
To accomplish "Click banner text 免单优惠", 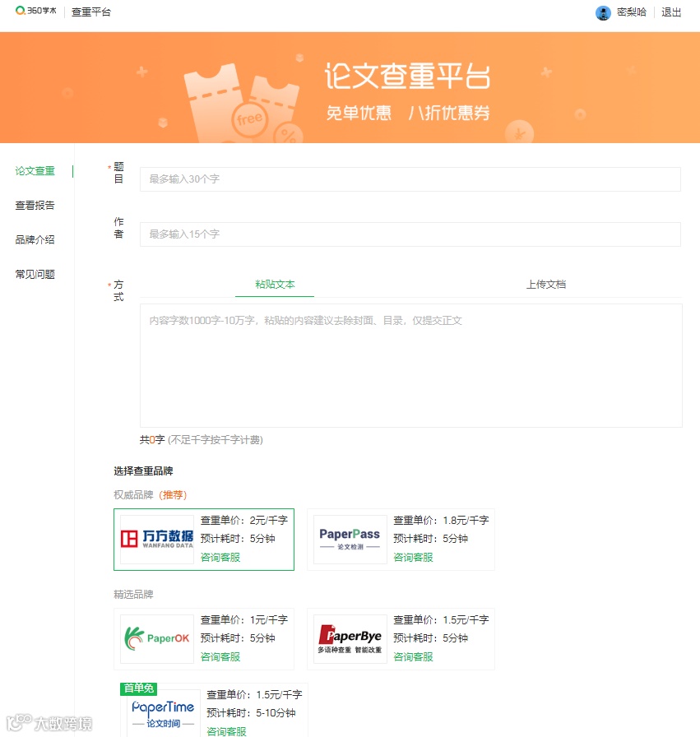I will (359, 113).
